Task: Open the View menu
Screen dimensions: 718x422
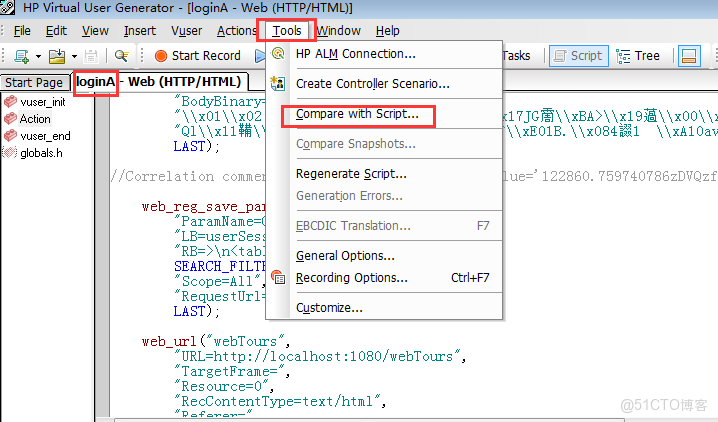Action: pyautogui.click(x=95, y=31)
